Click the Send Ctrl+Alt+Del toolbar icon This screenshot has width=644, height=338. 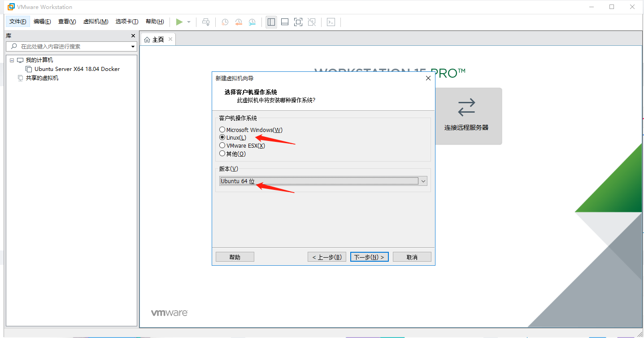click(206, 22)
